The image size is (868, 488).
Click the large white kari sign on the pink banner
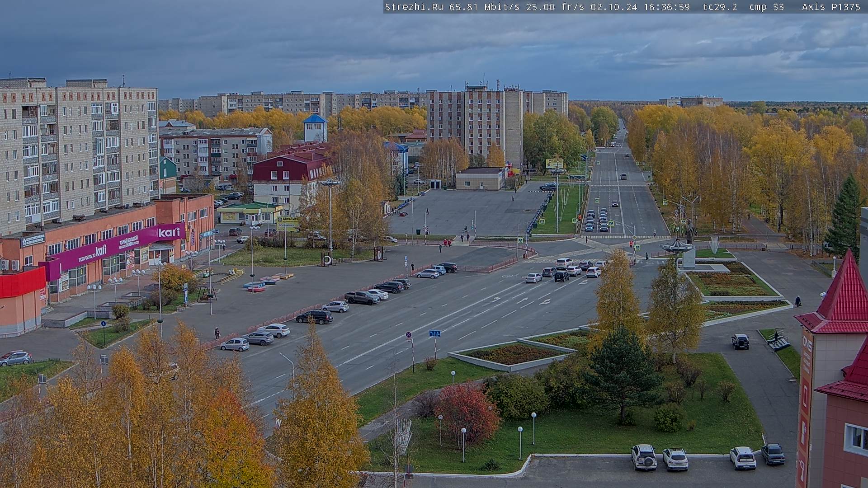point(169,232)
